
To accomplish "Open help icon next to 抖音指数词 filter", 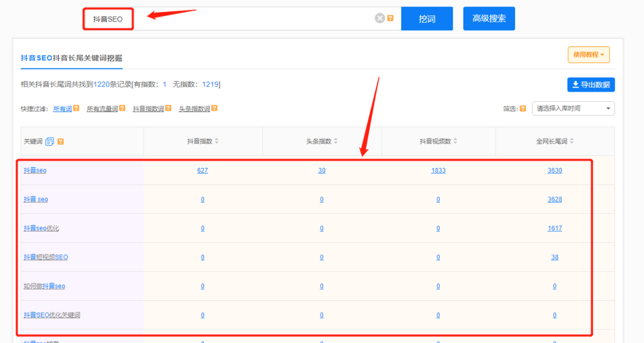I will pyautogui.click(x=168, y=108).
